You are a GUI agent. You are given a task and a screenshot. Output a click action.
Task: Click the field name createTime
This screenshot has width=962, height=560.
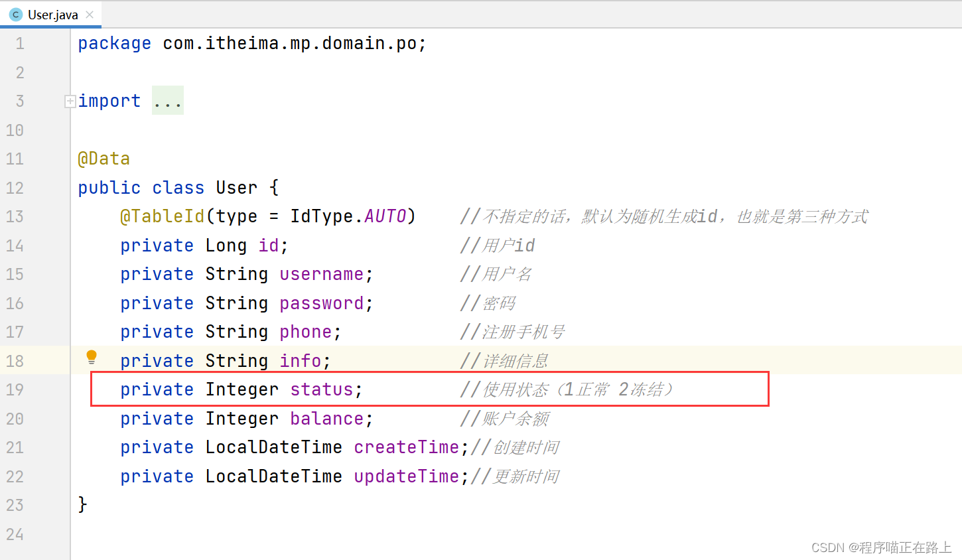click(x=407, y=447)
